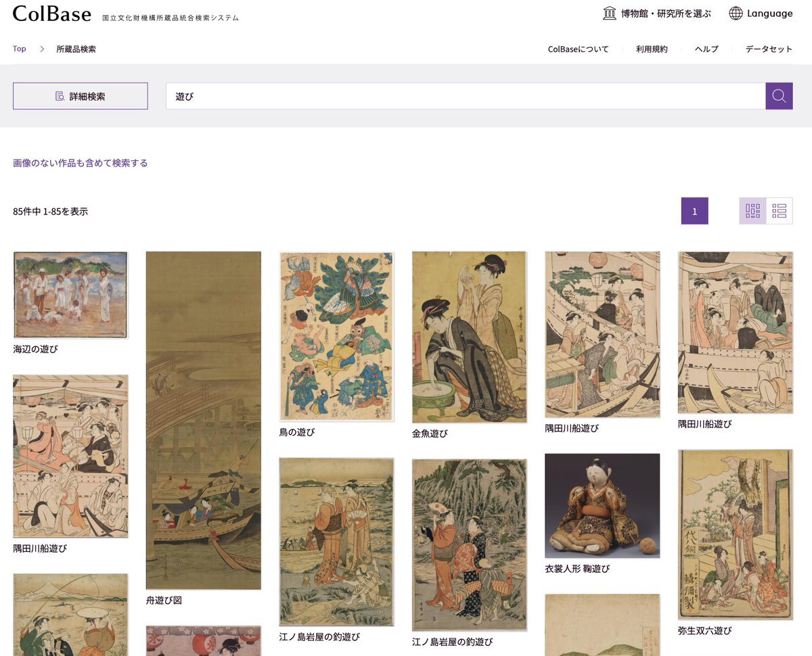Submit search with the magnifier button

[779, 96]
